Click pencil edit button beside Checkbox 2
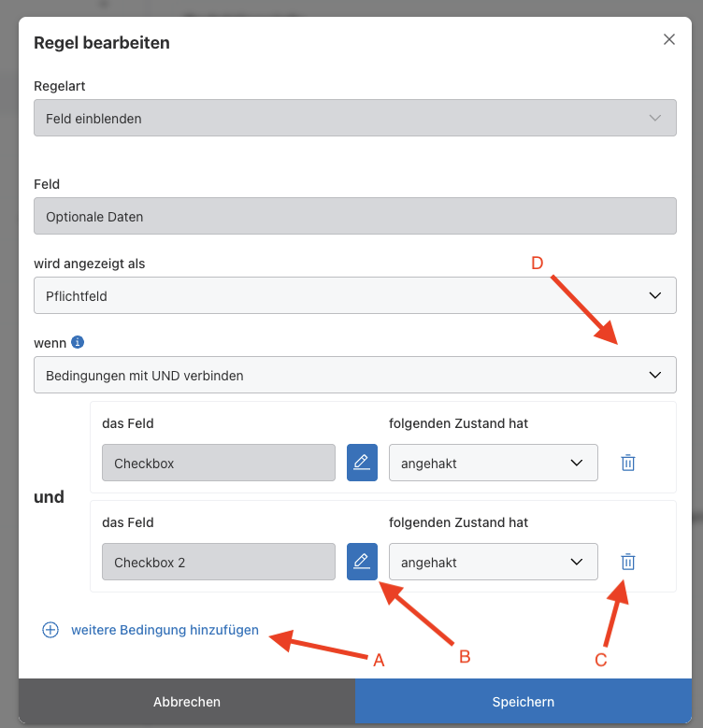Image resolution: width=703 pixels, height=728 pixels. coord(362,562)
